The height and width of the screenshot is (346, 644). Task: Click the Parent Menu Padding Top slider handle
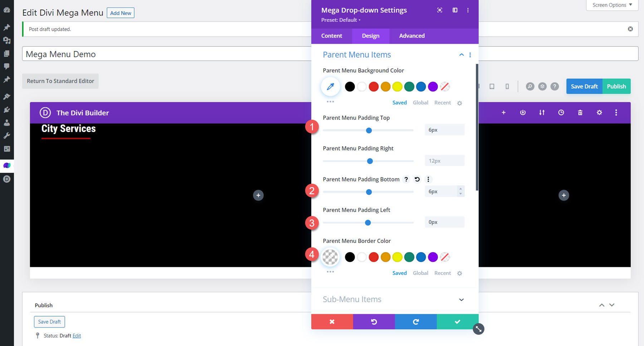click(x=369, y=130)
